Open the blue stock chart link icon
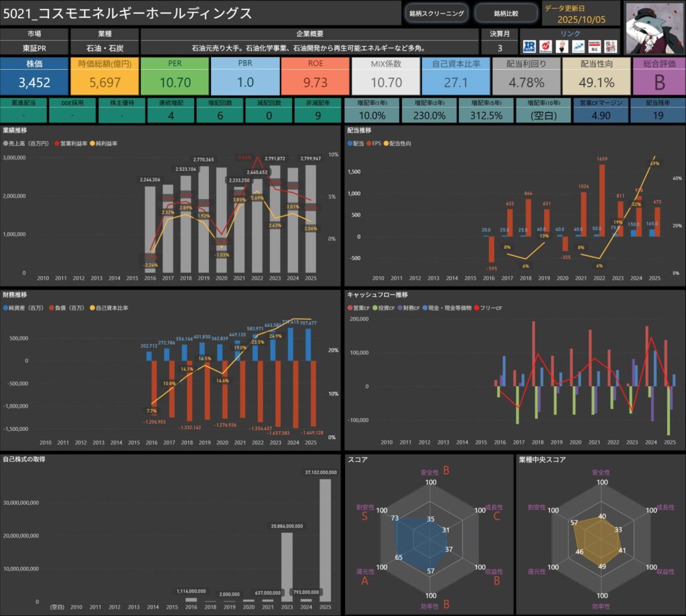The image size is (686, 616). tap(578, 46)
